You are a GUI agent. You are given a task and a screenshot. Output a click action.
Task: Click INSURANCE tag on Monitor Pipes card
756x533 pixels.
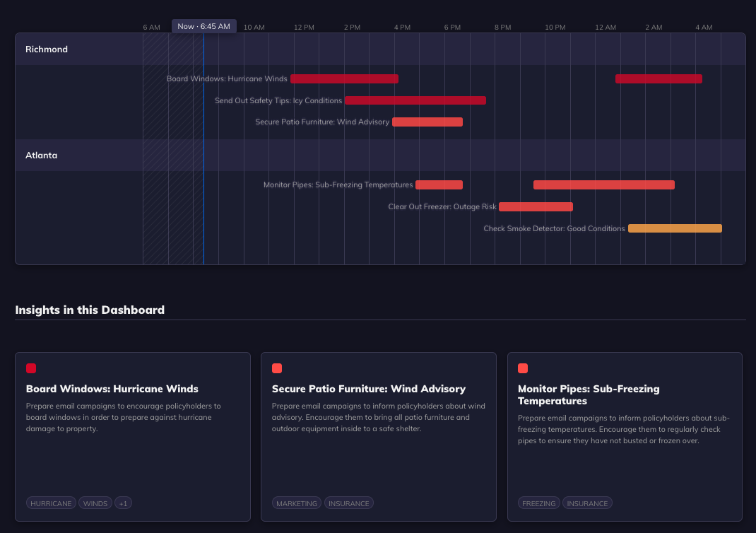587,503
